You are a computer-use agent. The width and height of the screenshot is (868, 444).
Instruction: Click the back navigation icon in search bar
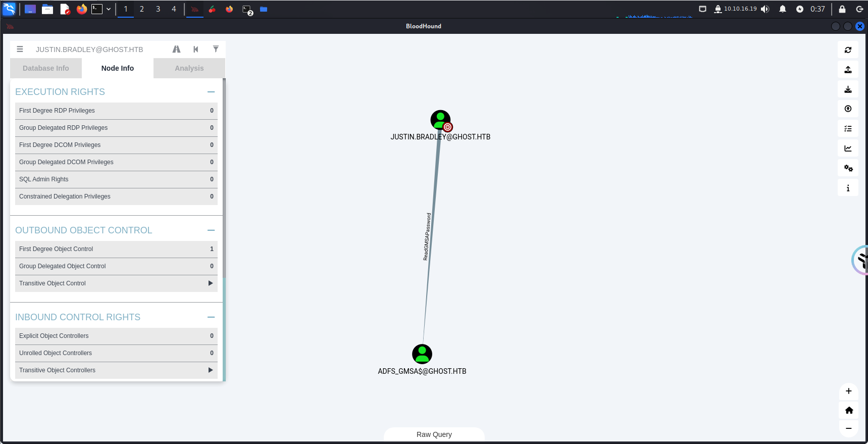pyautogui.click(x=196, y=50)
